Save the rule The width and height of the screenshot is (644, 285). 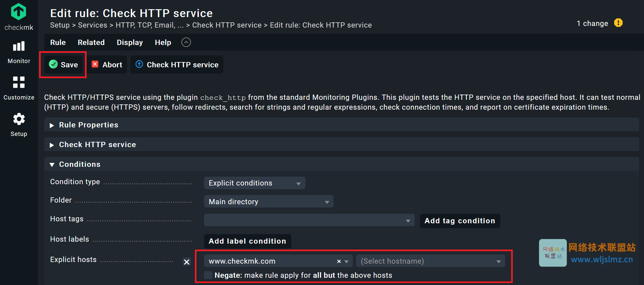63,65
